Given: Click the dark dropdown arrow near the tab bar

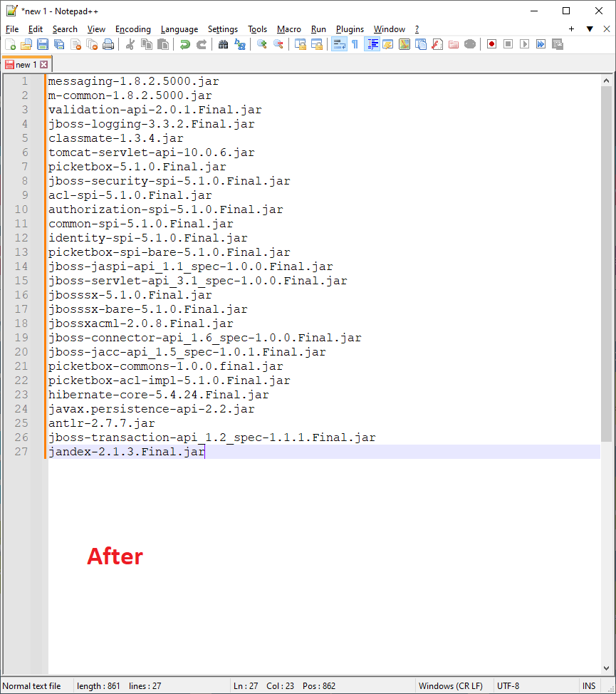Looking at the screenshot, I should click(x=589, y=29).
